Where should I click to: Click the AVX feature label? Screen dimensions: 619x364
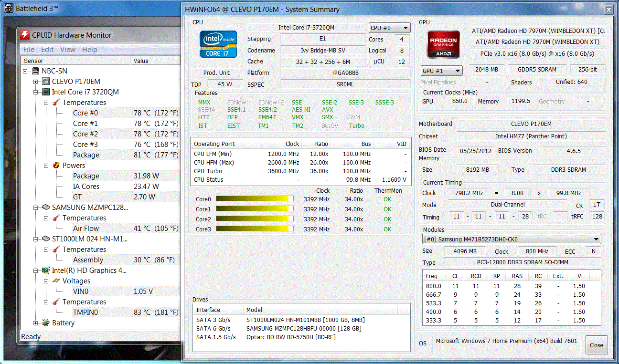click(x=328, y=110)
